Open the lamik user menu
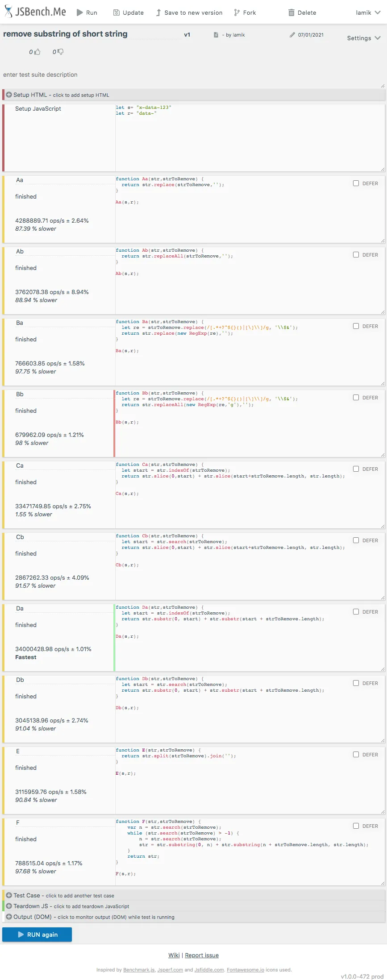387x980 pixels. pyautogui.click(x=368, y=12)
